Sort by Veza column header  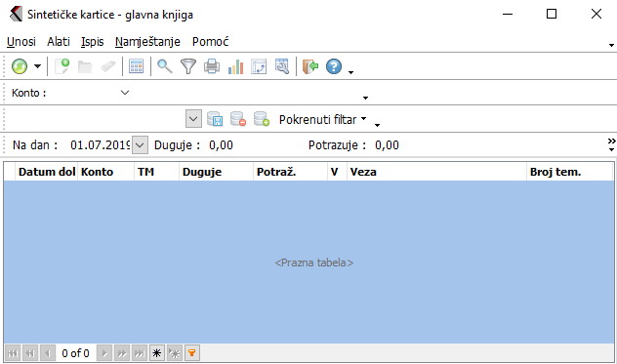tap(436, 172)
